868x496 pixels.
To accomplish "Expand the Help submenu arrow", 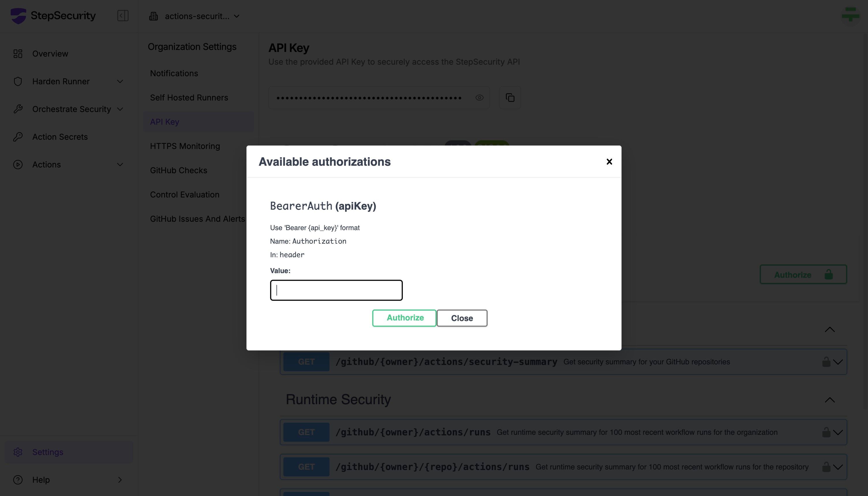I will point(120,480).
